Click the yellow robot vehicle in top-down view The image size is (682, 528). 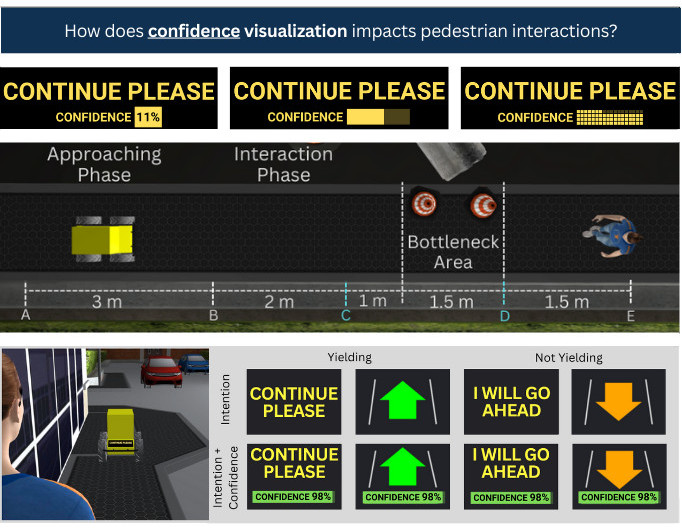pos(102,241)
